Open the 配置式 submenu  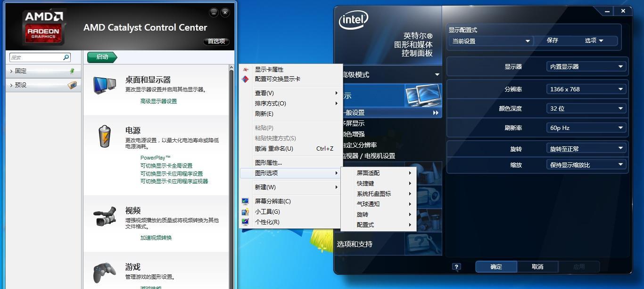[x=379, y=225]
